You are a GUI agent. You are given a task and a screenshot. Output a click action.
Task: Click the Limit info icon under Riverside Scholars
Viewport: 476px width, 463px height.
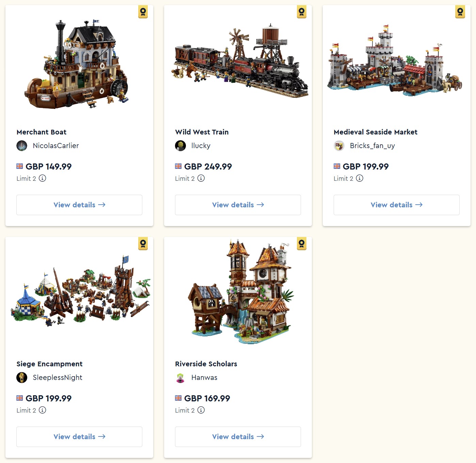click(201, 410)
